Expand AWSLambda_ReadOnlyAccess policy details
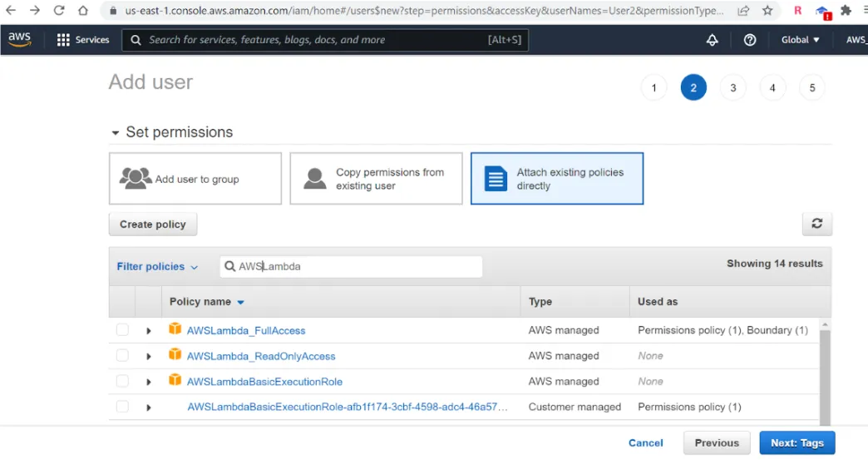The width and height of the screenshot is (868, 464). 148,356
